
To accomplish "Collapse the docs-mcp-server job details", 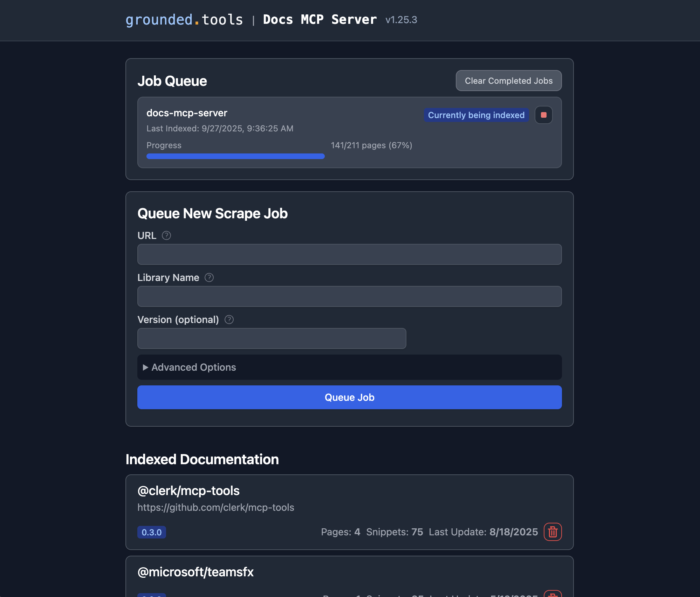I will click(187, 113).
